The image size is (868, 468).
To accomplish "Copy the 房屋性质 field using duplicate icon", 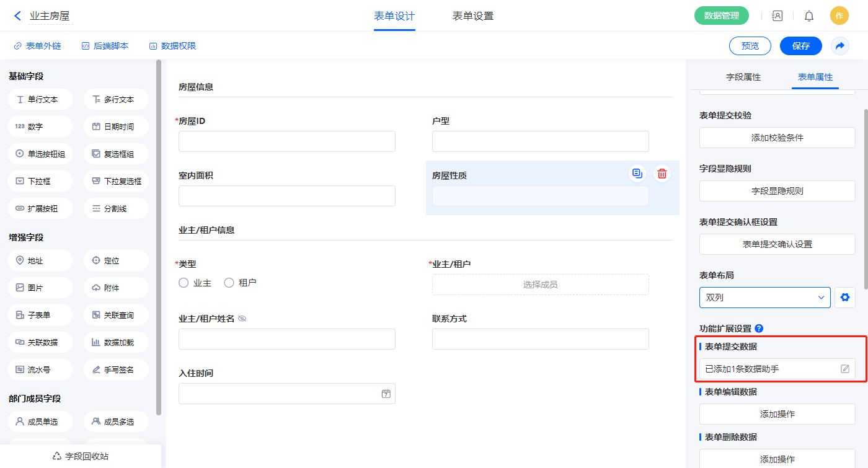I will pyautogui.click(x=637, y=174).
